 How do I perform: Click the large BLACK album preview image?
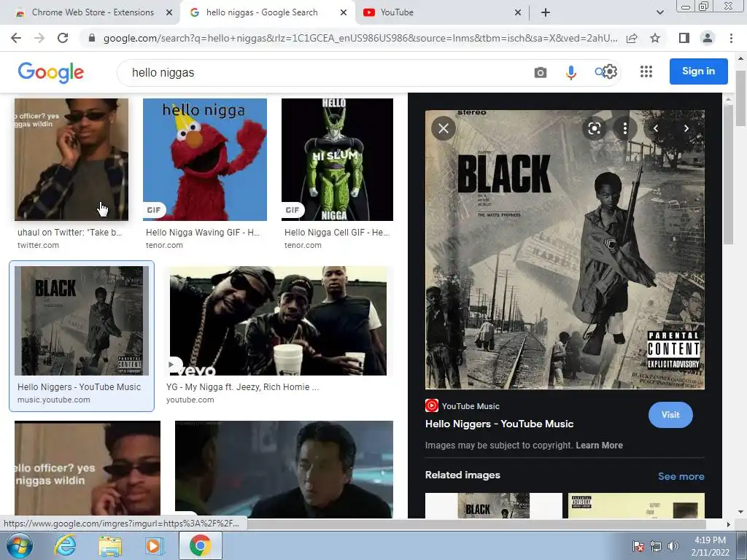pyautogui.click(x=565, y=250)
